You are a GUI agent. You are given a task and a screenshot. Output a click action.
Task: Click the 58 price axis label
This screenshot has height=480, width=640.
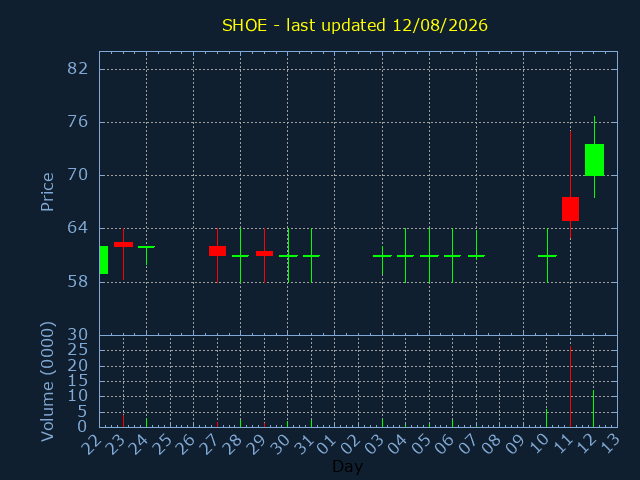tap(78, 282)
